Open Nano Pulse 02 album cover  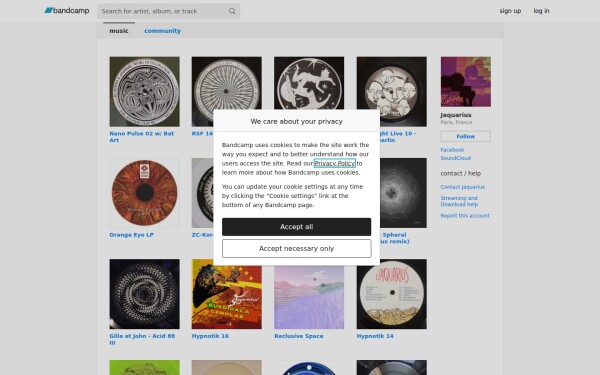coord(144,91)
